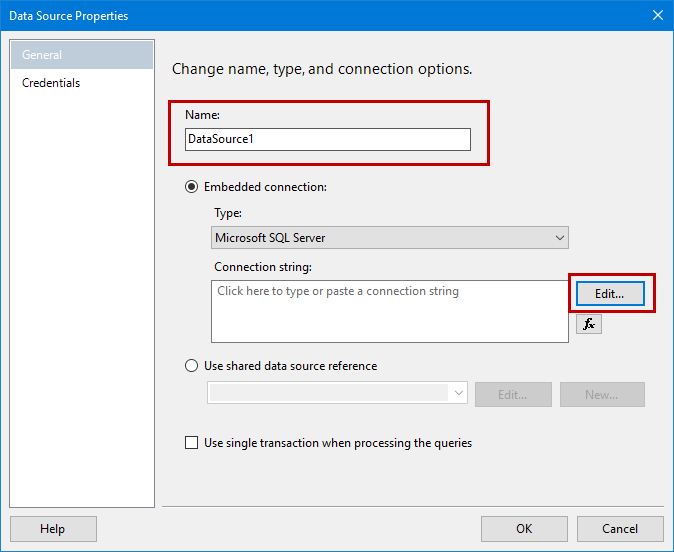This screenshot has height=552, width=674.
Task: Close the Data Source Properties dialog
Action: 657,15
